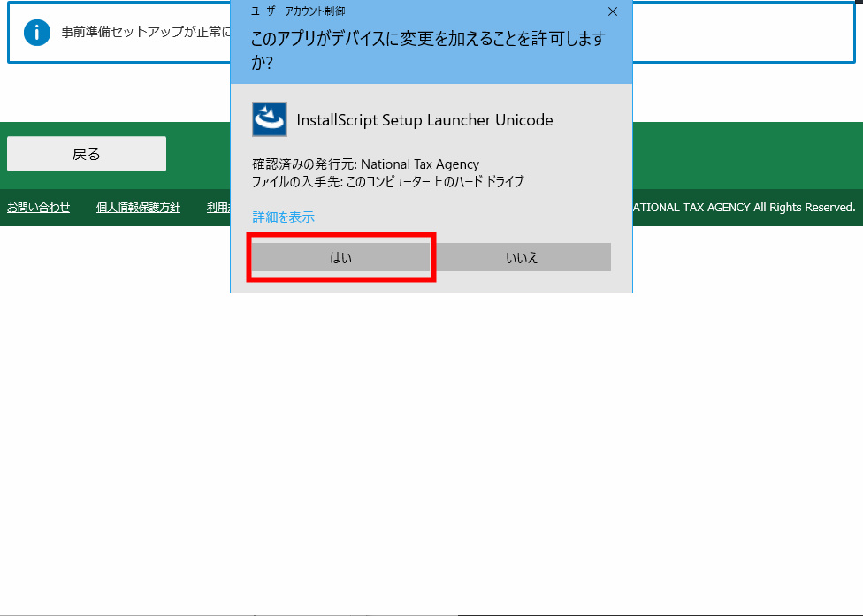
Task: Select the 'InstallScript Setup Launcher Unicode' text
Action: pos(424,120)
